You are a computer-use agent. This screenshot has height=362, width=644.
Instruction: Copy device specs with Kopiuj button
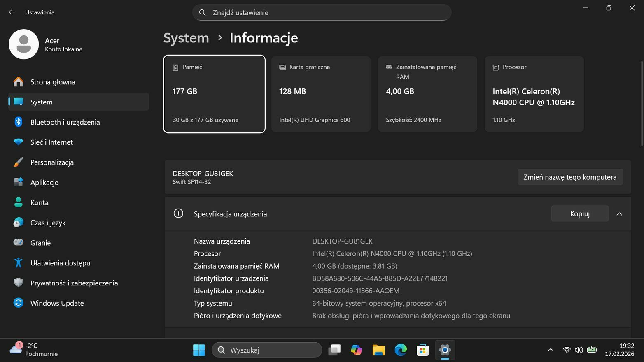coord(579,214)
